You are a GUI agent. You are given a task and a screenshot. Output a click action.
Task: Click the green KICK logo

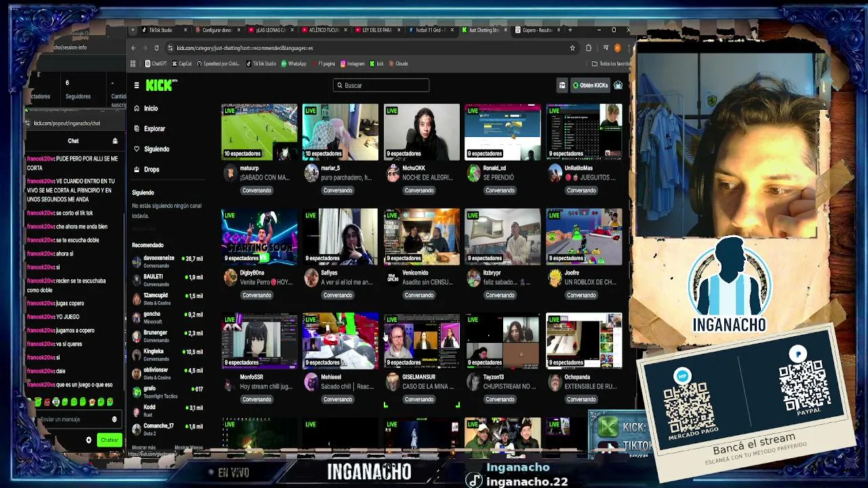[161, 85]
